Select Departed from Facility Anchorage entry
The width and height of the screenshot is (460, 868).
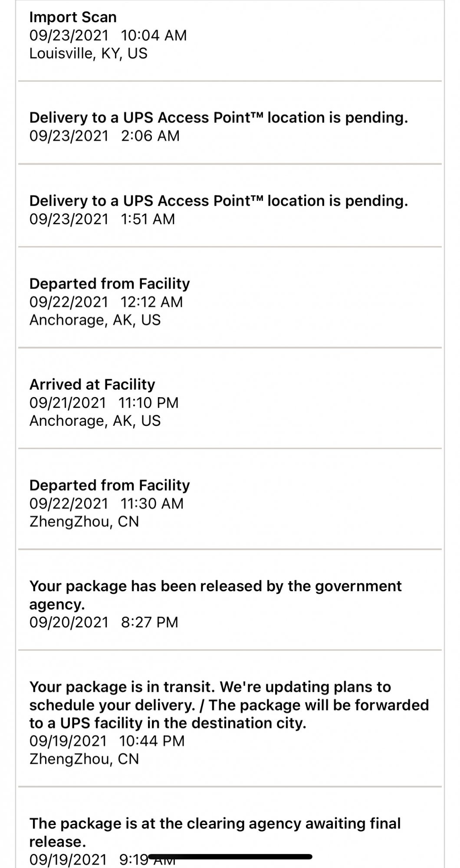230,298
